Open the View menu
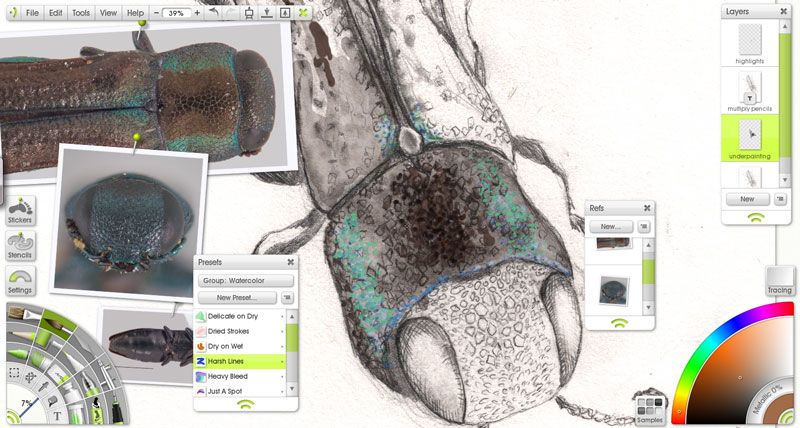 pyautogui.click(x=108, y=13)
